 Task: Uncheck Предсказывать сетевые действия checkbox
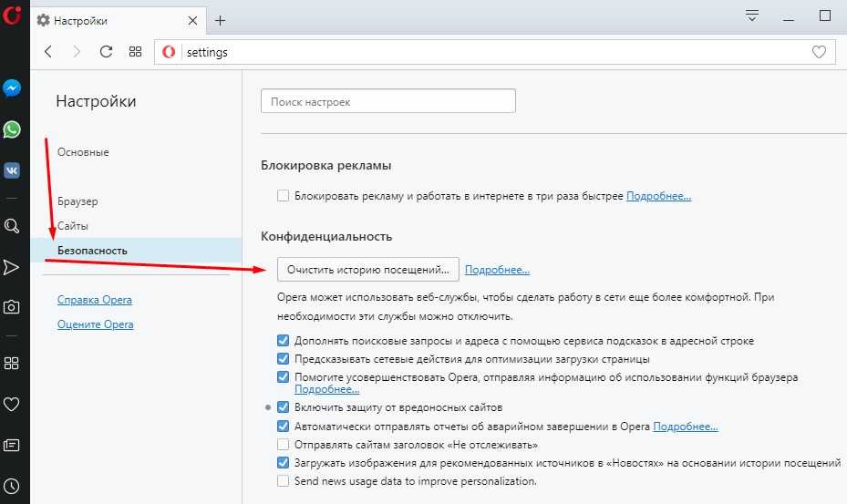(283, 359)
